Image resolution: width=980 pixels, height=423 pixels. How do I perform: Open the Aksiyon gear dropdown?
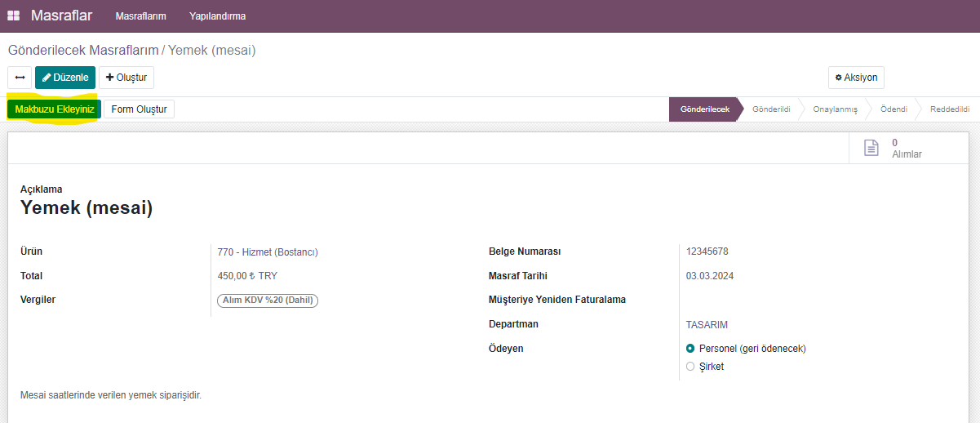856,78
